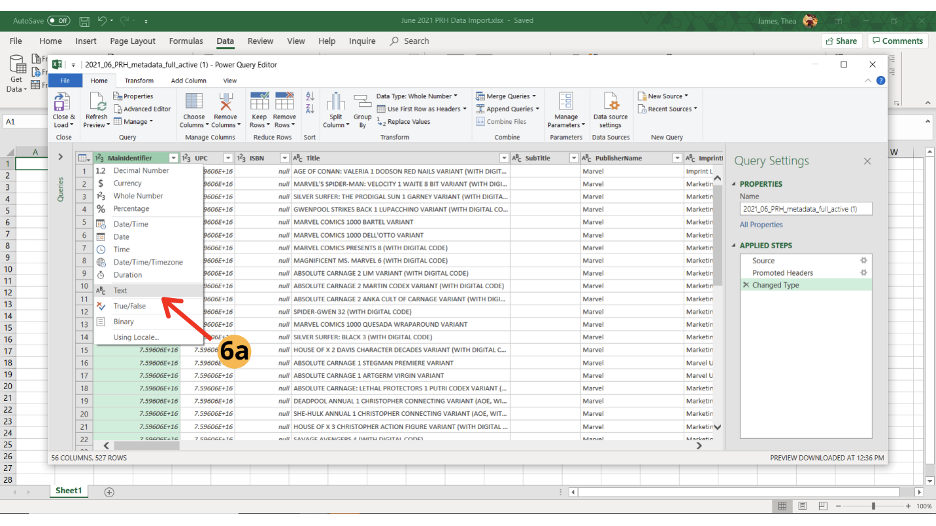This screenshot has height=526, width=936.
Task: Expand the Queries side pane
Action: [60, 157]
